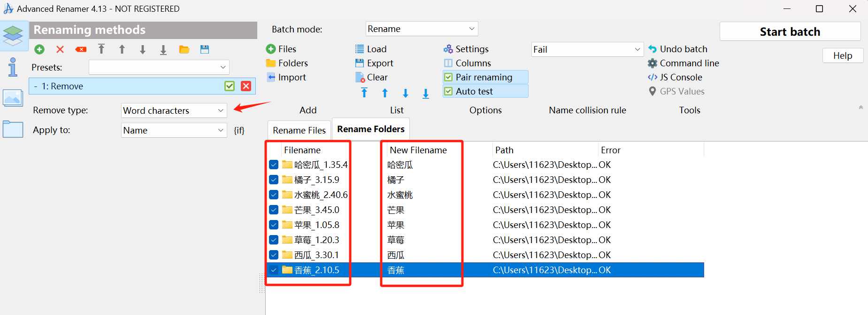Uncheck the 水蜜桃_2.40.6 folder checkbox
The width and height of the screenshot is (868, 315).
tap(274, 195)
